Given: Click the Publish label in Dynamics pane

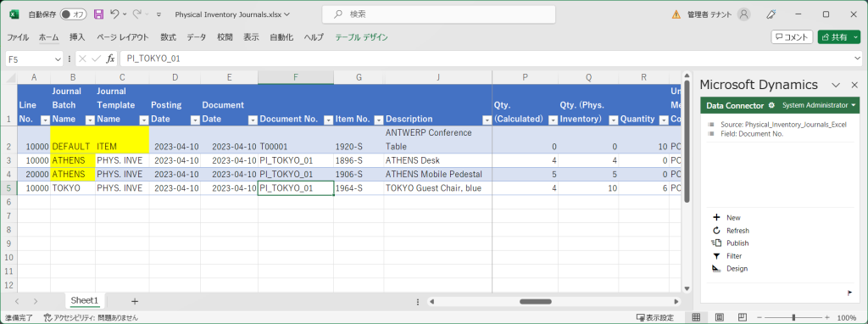Looking at the screenshot, I should click(737, 243).
